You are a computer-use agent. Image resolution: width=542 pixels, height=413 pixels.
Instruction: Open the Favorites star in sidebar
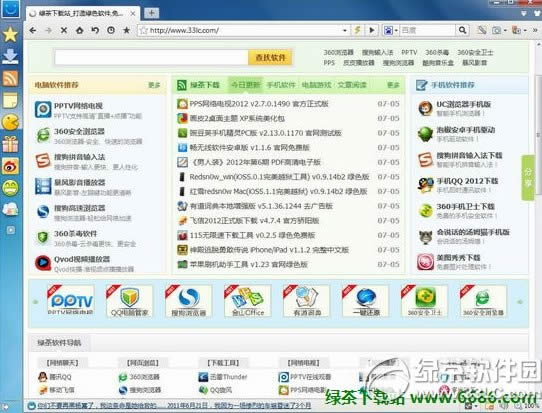pos(10,35)
